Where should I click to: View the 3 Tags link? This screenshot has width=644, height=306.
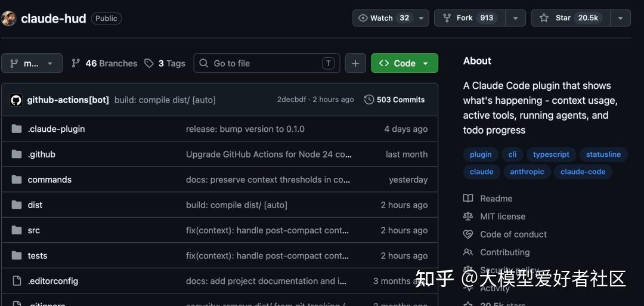tap(165, 63)
